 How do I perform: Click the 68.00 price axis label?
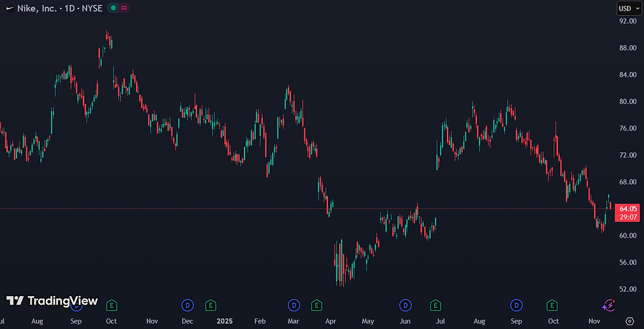(628, 182)
